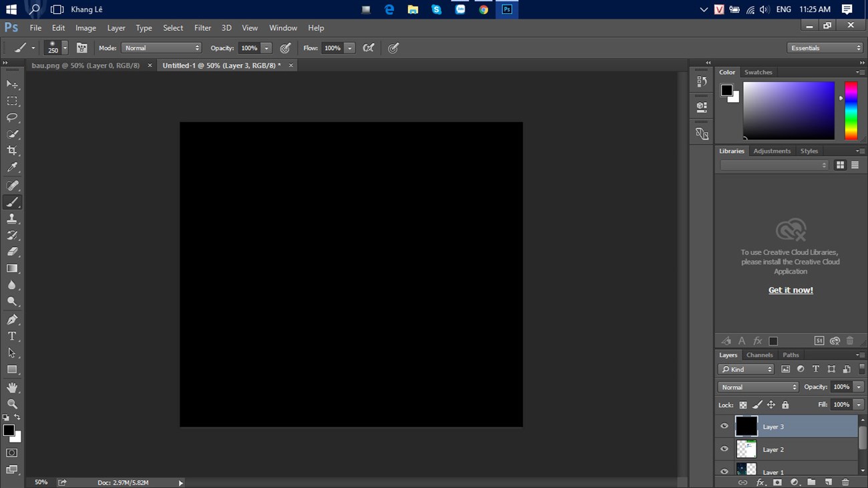Switch to the Swatches tab
The height and width of the screenshot is (488, 868).
(x=758, y=72)
